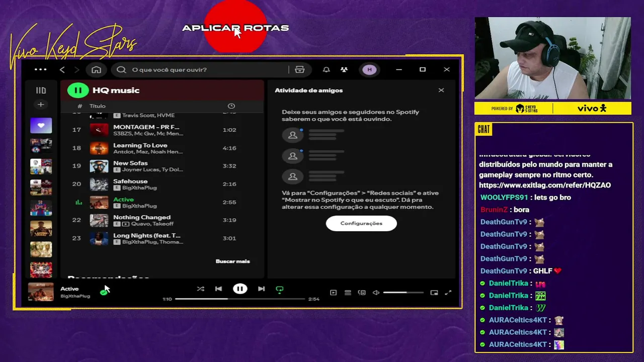Open the Now Playing view icon
The width and height of the screenshot is (644, 362).
pyautogui.click(x=333, y=293)
